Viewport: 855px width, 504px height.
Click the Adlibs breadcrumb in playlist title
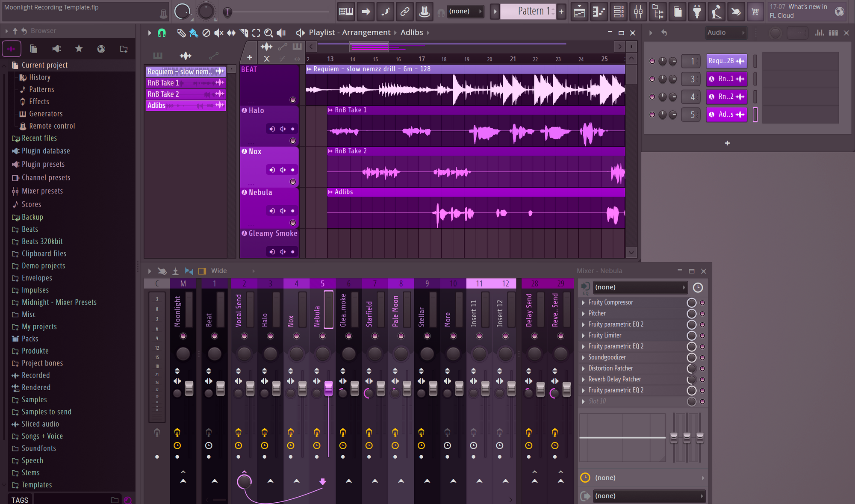click(x=412, y=32)
